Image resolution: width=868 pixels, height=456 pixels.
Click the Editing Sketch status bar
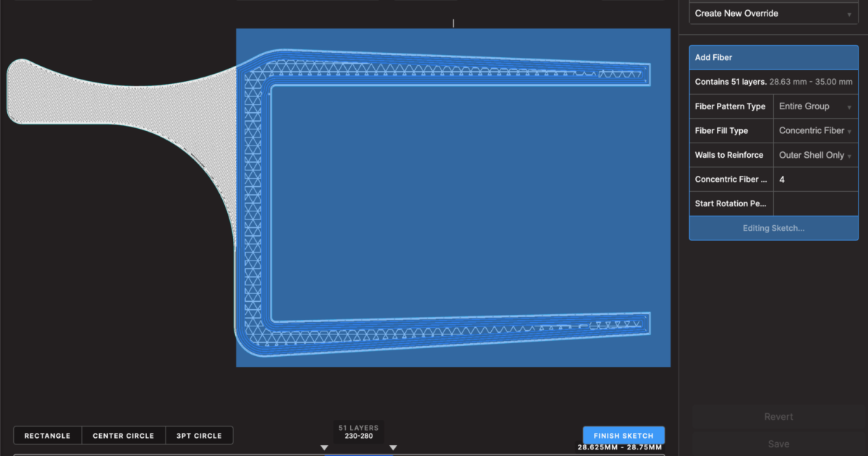click(773, 227)
